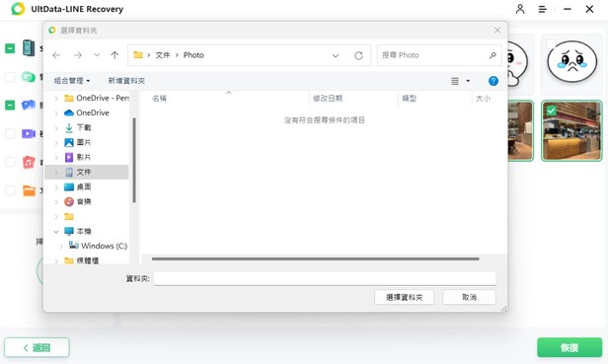Open the 組合管理 menu
This screenshot has height=364, width=608.
[x=72, y=81]
